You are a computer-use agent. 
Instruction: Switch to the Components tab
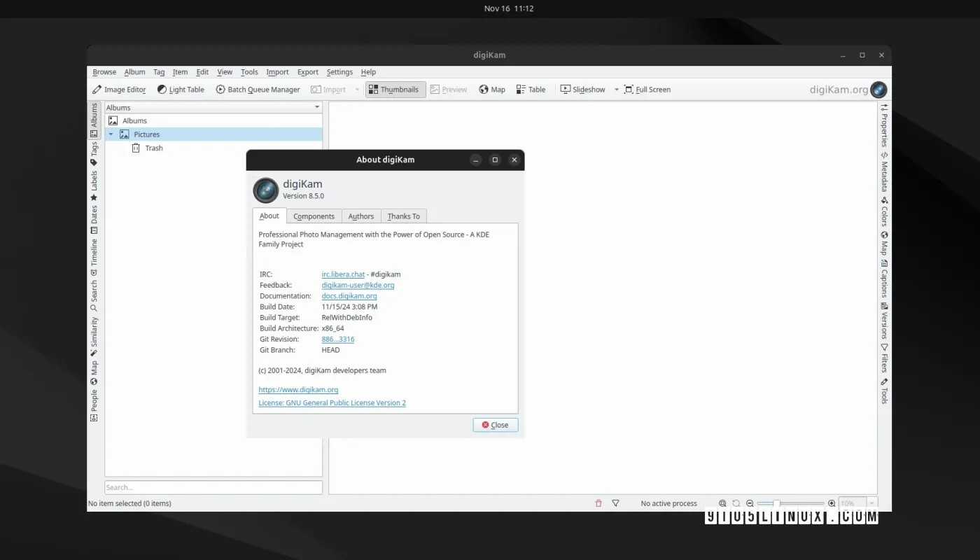(x=314, y=216)
